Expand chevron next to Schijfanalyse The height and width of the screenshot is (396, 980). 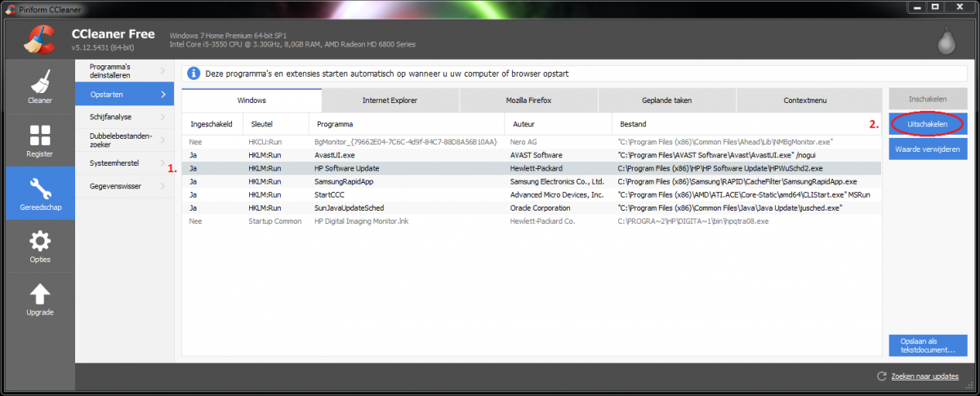pyautogui.click(x=163, y=117)
